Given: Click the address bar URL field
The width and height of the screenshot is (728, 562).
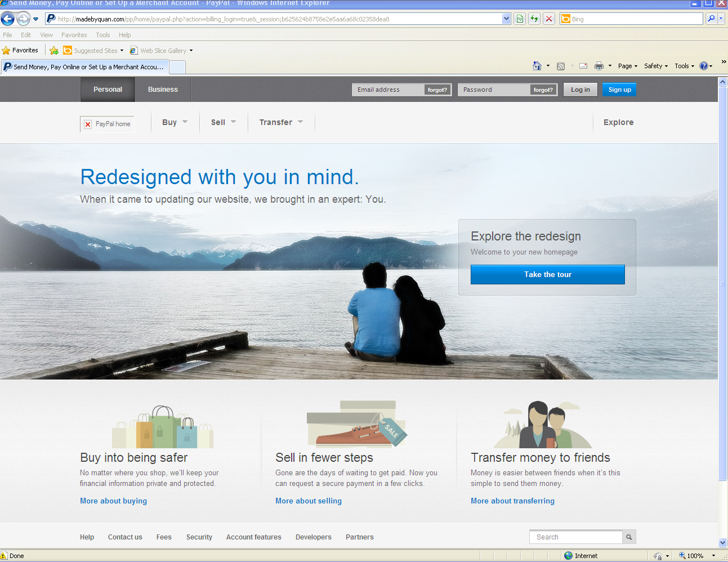Looking at the screenshot, I should [275, 19].
